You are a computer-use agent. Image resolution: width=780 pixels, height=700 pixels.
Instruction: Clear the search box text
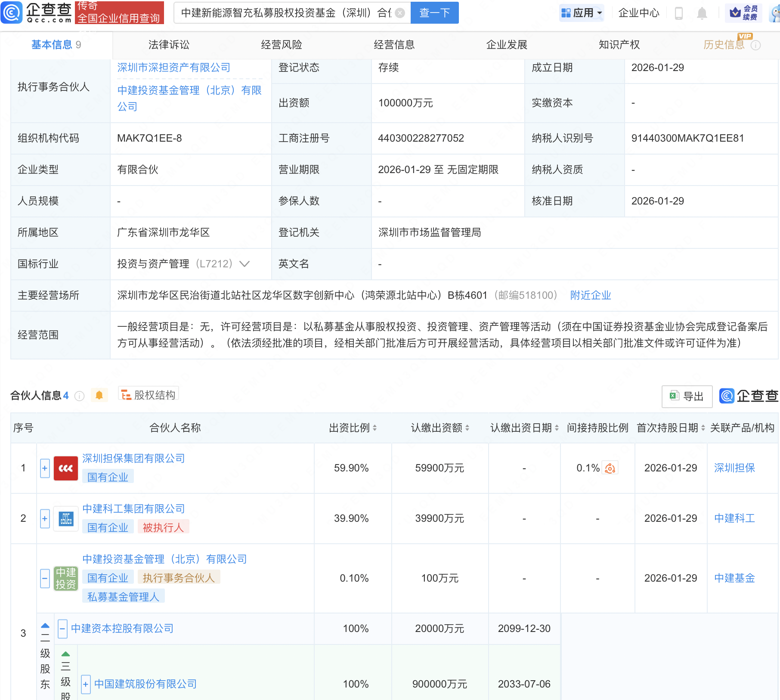coord(400,13)
